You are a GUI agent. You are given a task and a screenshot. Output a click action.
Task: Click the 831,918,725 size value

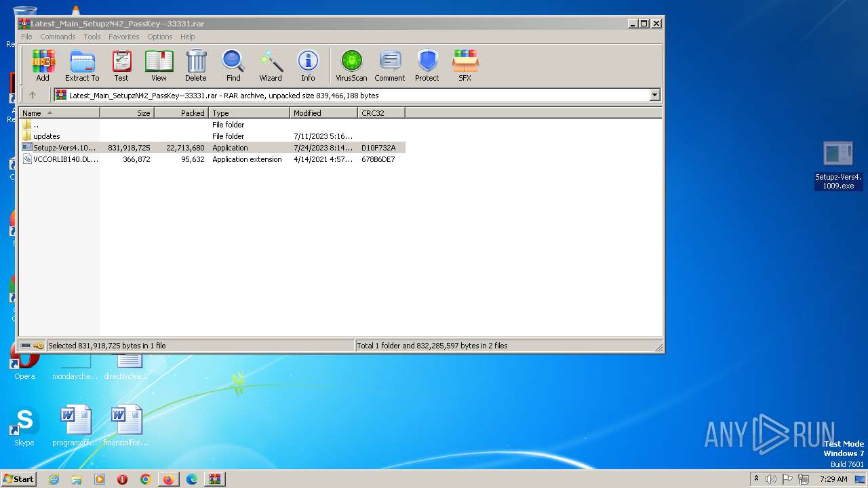point(129,148)
